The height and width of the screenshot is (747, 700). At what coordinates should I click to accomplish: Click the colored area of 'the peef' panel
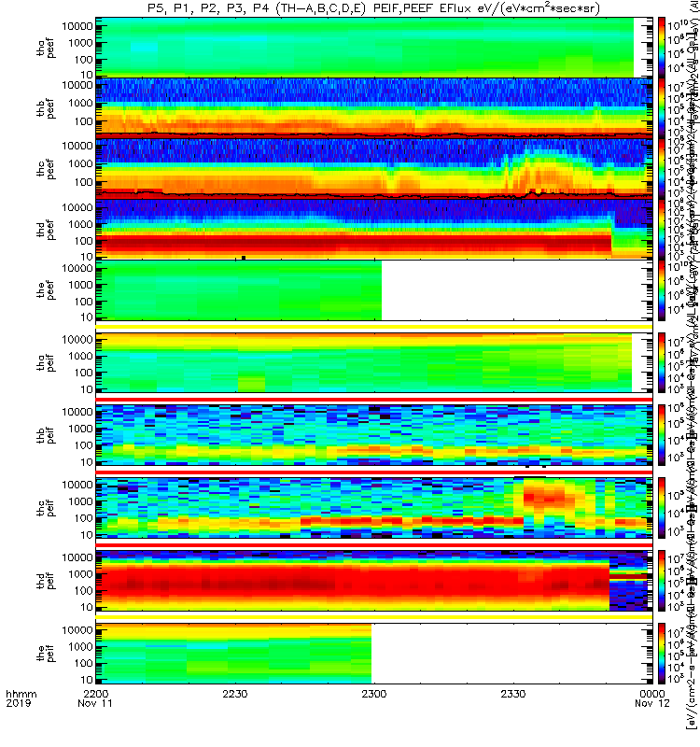tap(241, 289)
